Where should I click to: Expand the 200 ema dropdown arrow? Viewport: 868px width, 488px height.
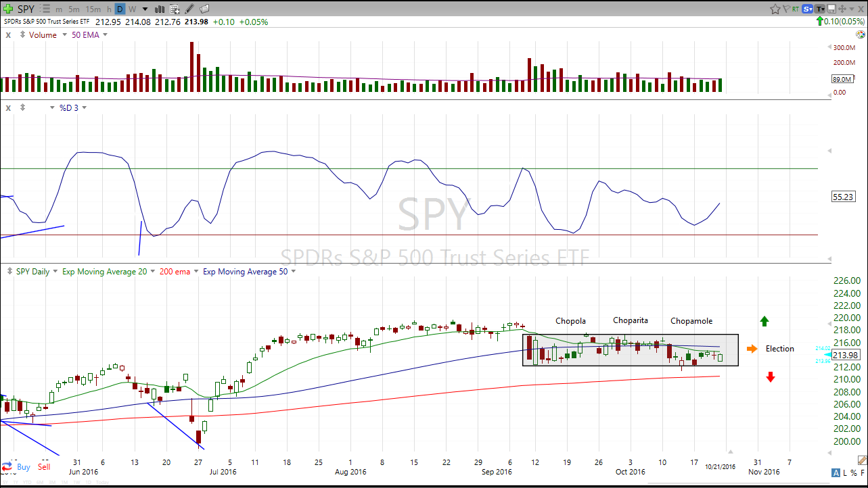pyautogui.click(x=196, y=272)
